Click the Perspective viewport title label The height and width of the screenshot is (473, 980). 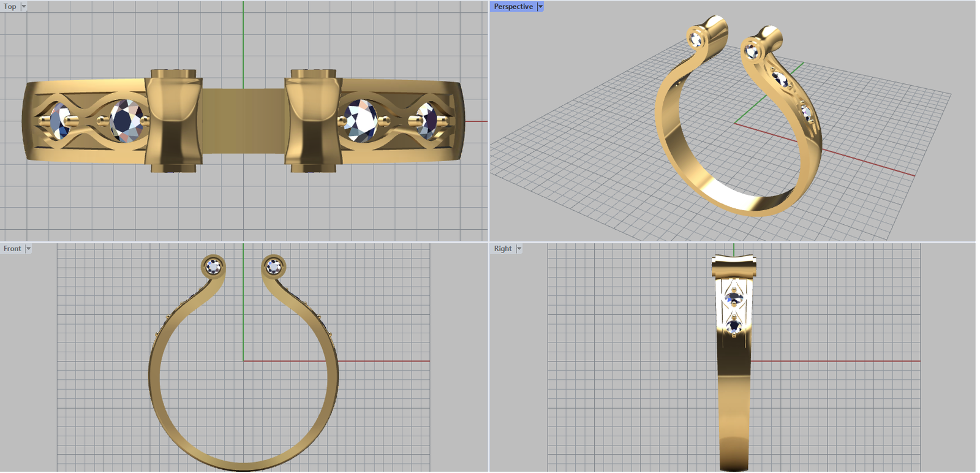pos(513,7)
